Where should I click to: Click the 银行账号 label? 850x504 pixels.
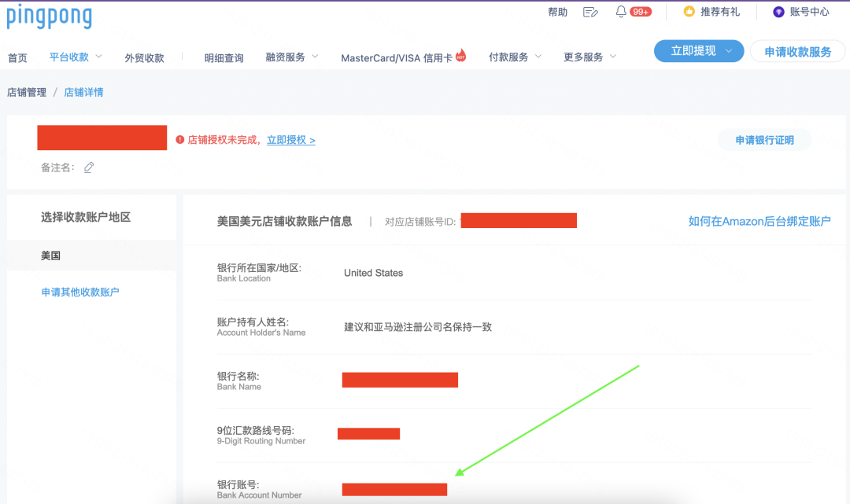238,484
